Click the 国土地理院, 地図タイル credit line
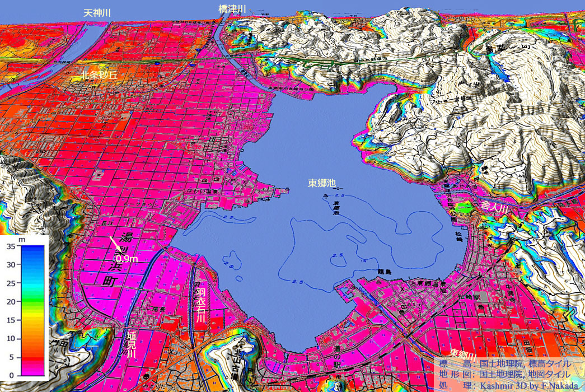The height and width of the screenshot is (392, 585). (x=524, y=374)
